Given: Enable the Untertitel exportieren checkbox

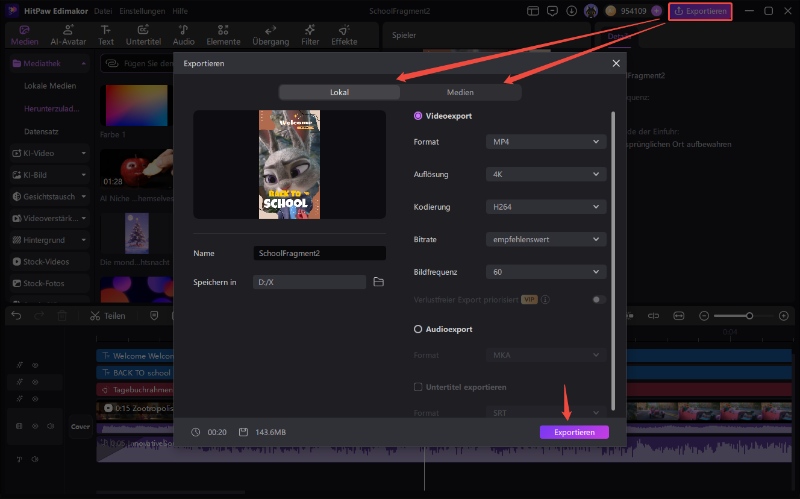Looking at the screenshot, I should (418, 387).
